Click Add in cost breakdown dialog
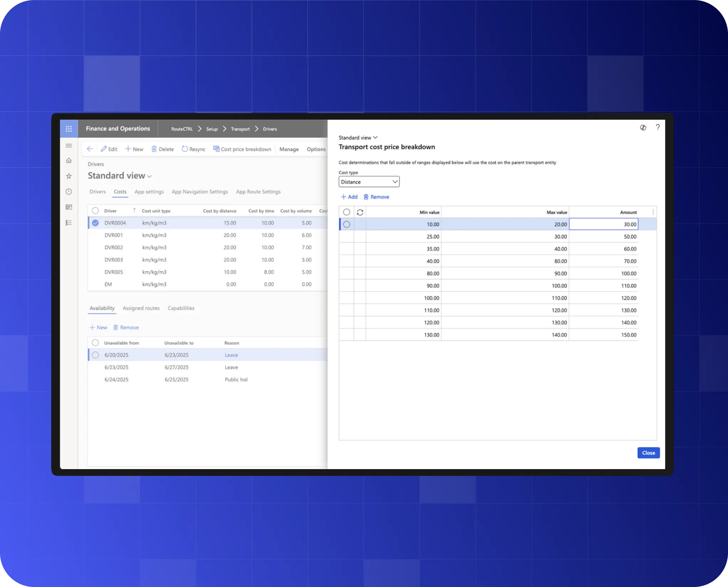 pyautogui.click(x=349, y=197)
